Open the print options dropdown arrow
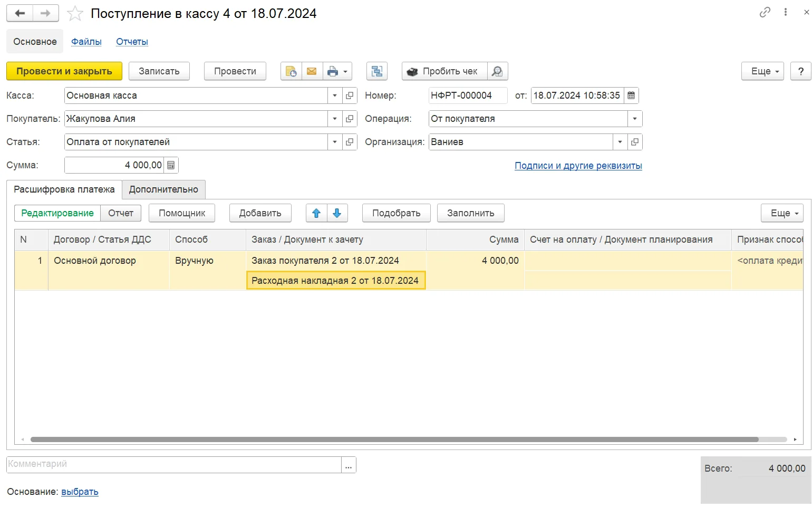Viewport: 812px width, 507px height. [x=346, y=71]
